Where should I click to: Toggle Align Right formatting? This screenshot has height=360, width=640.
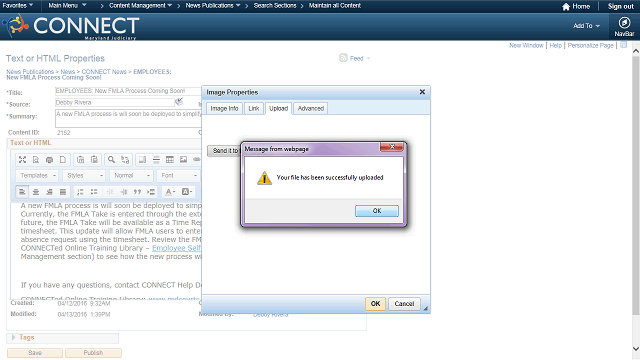pyautogui.click(x=49, y=192)
